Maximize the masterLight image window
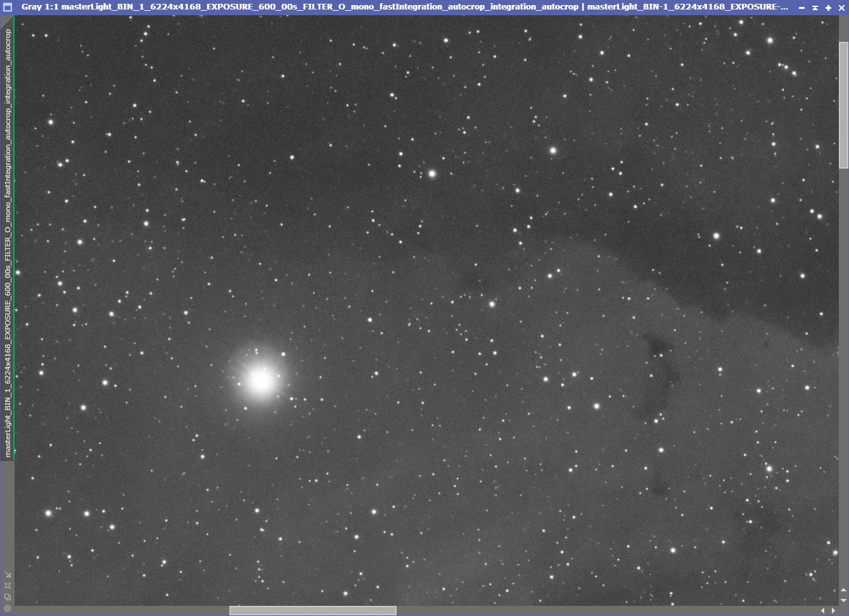This screenshot has width=849, height=616. pyautogui.click(x=828, y=8)
